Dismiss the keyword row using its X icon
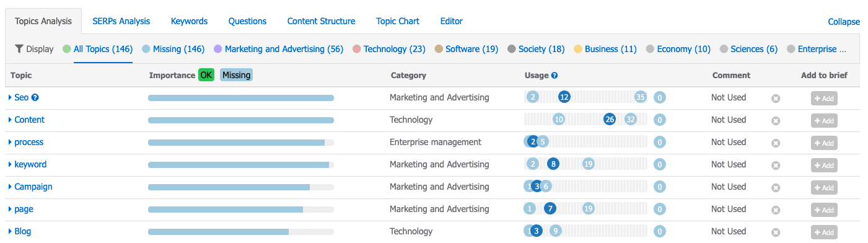 775,165
